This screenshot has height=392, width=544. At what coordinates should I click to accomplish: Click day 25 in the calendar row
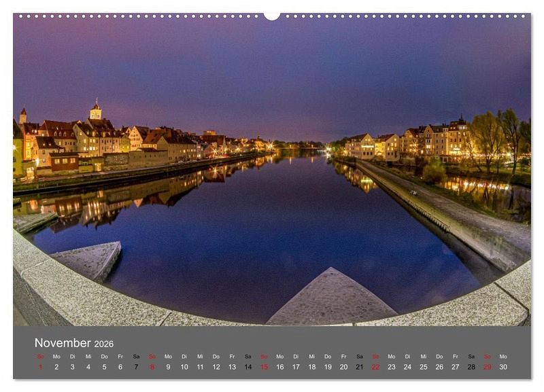click(x=424, y=367)
